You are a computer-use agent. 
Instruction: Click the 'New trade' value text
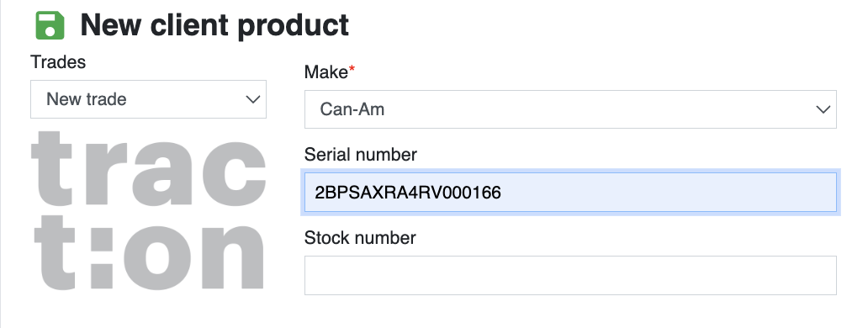(87, 99)
